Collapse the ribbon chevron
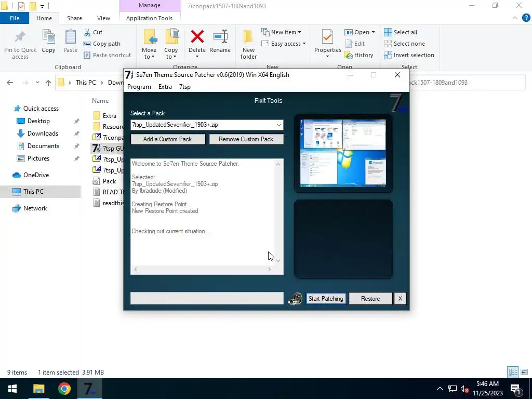The width and height of the screenshot is (532, 399). click(x=515, y=18)
